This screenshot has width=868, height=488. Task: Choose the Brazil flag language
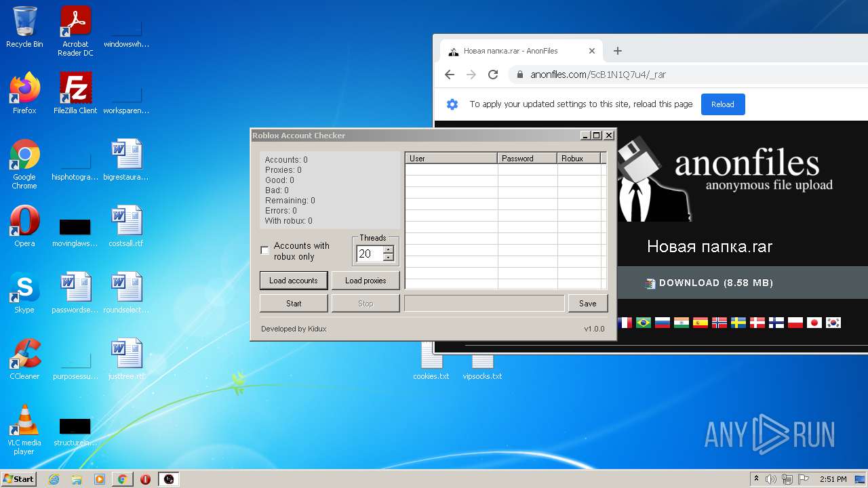pyautogui.click(x=644, y=323)
